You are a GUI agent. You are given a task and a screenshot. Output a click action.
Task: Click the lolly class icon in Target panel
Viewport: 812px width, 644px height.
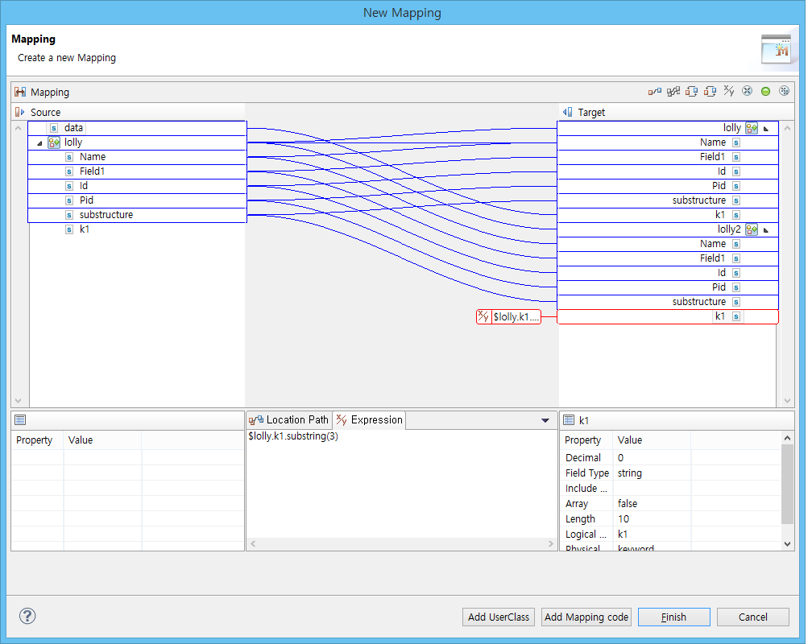coord(751,127)
